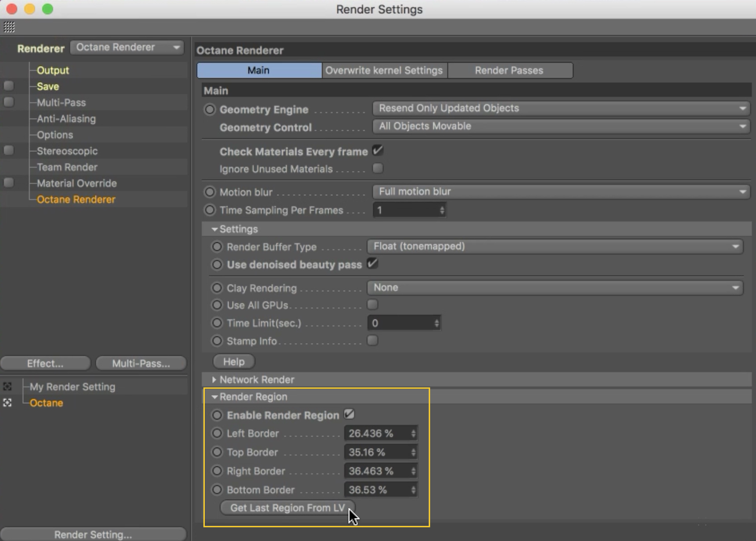The width and height of the screenshot is (756, 541).
Task: Switch to the Main tab
Action: tap(259, 70)
